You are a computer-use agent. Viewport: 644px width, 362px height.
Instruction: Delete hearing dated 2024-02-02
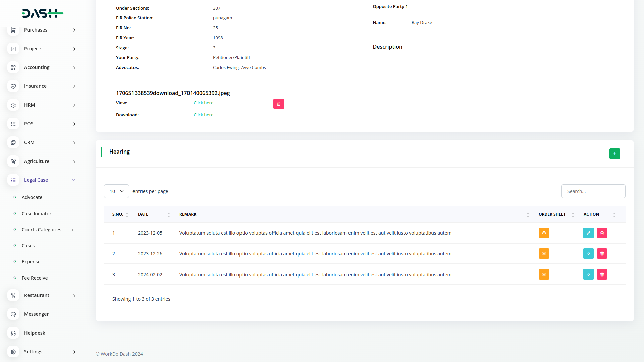tap(602, 275)
